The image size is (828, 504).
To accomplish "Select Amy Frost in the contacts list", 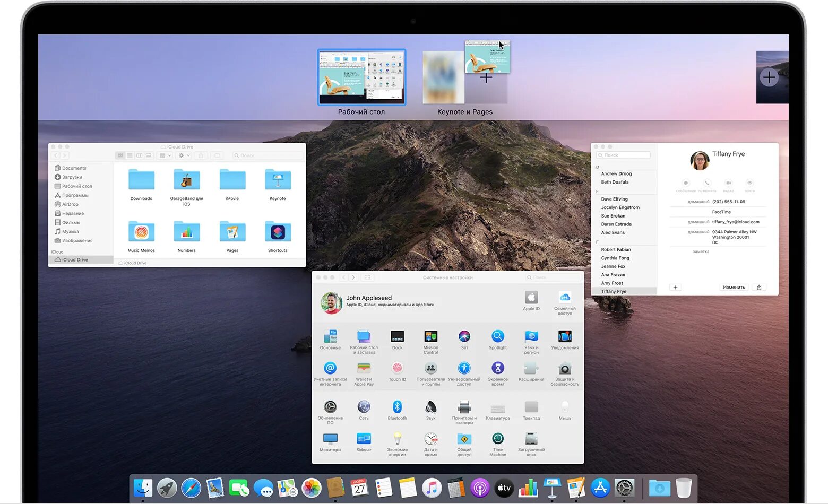I will pyautogui.click(x=612, y=283).
